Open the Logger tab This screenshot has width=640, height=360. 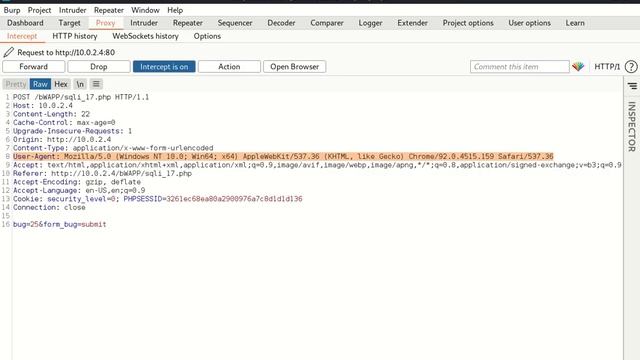371,23
